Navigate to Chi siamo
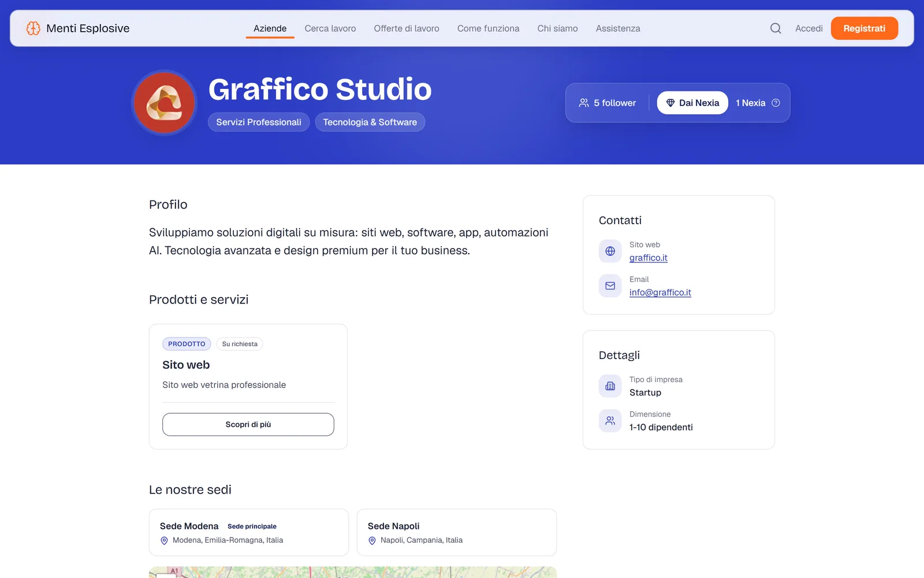 [557, 28]
